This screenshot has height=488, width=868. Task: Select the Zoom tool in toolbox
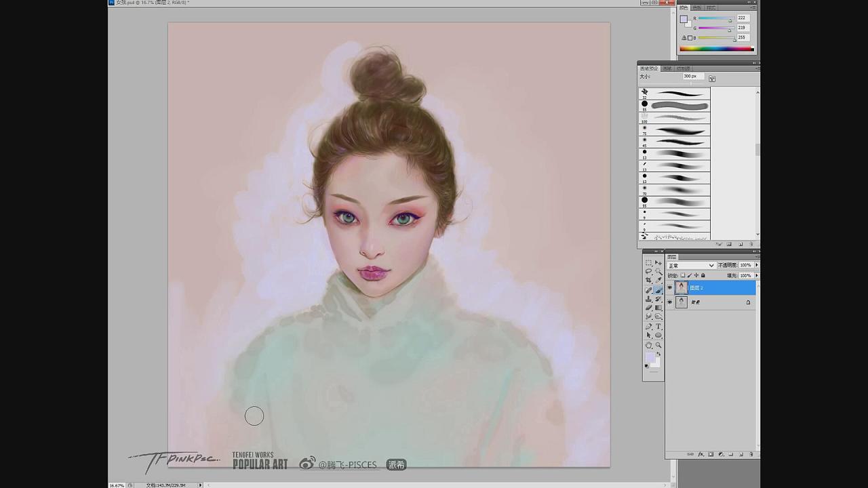pyautogui.click(x=658, y=345)
